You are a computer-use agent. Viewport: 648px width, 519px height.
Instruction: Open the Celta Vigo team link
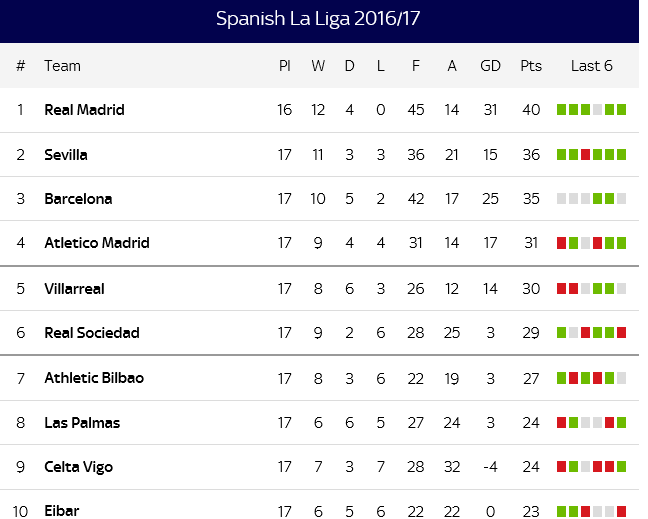[78, 467]
